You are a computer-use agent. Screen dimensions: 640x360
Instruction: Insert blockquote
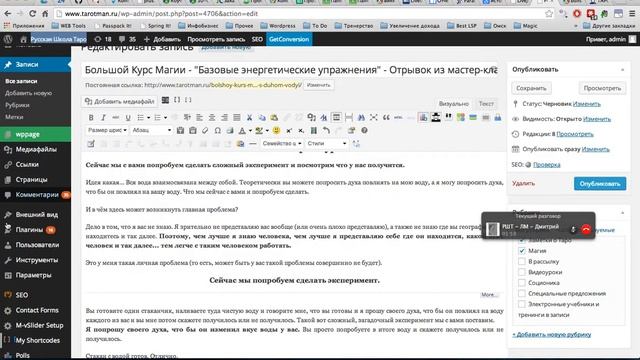coord(386,118)
